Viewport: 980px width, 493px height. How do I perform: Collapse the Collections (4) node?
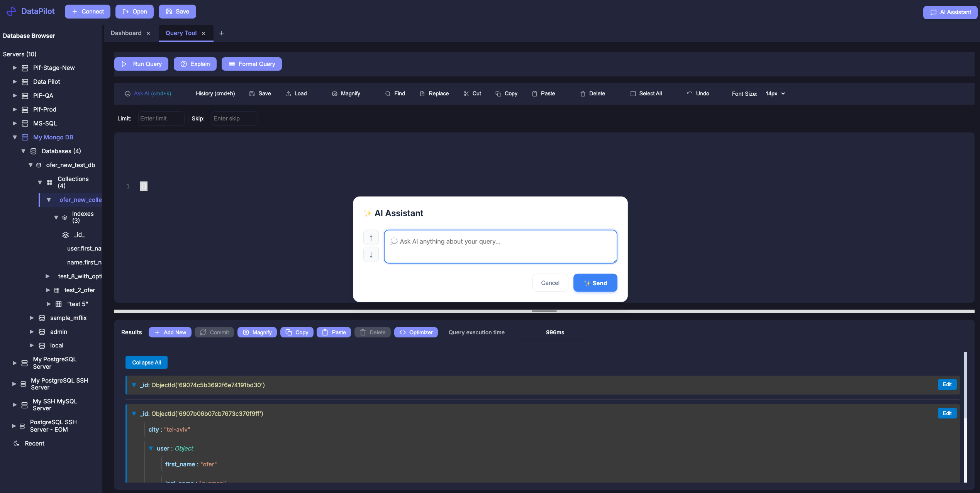pyautogui.click(x=40, y=183)
